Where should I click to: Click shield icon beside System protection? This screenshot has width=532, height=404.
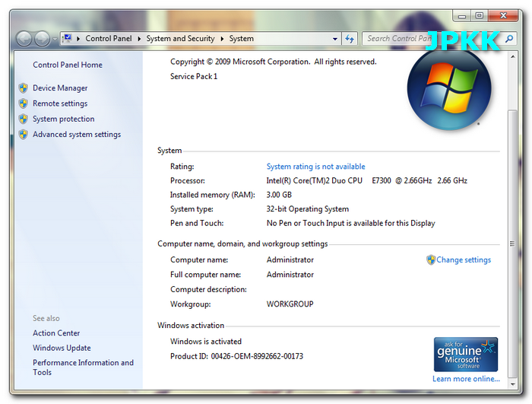click(x=24, y=119)
